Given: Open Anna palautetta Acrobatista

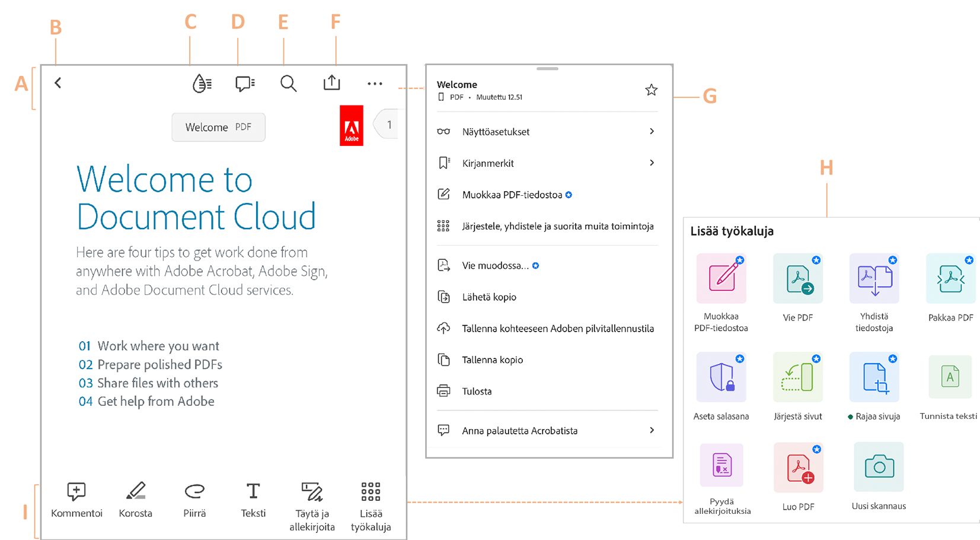Looking at the screenshot, I should coord(519,430).
